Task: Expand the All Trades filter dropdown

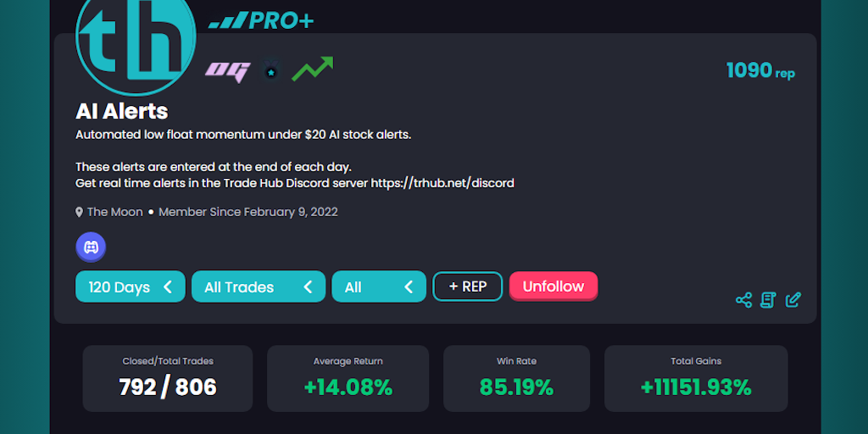Action: pos(259,287)
